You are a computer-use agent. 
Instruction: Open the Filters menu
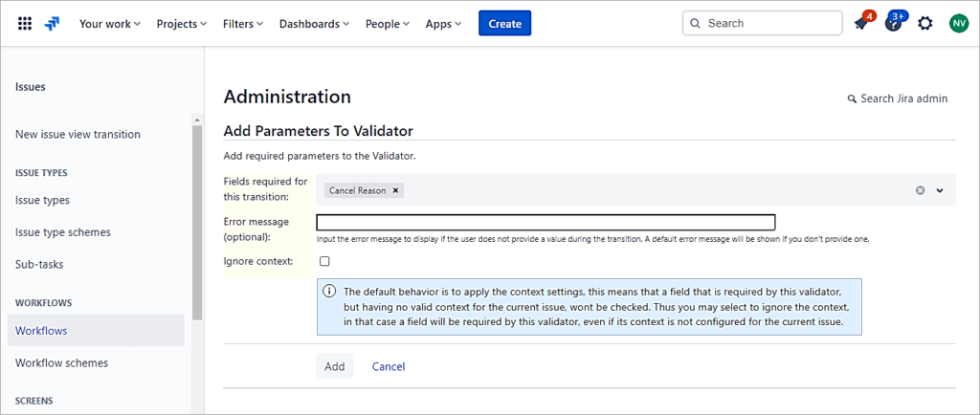point(242,24)
